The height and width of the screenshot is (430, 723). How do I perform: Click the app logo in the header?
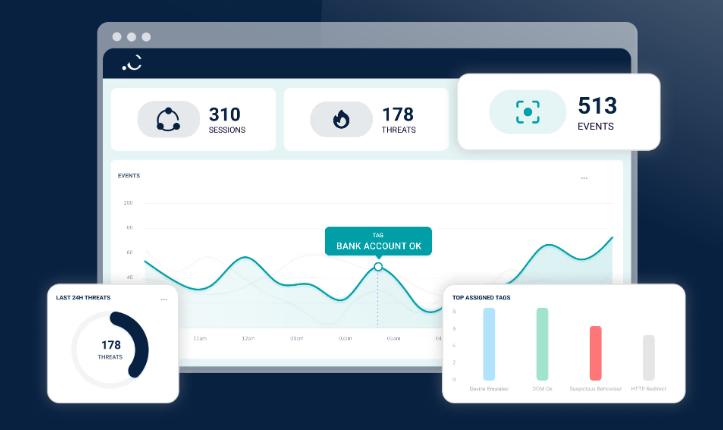tap(132, 62)
